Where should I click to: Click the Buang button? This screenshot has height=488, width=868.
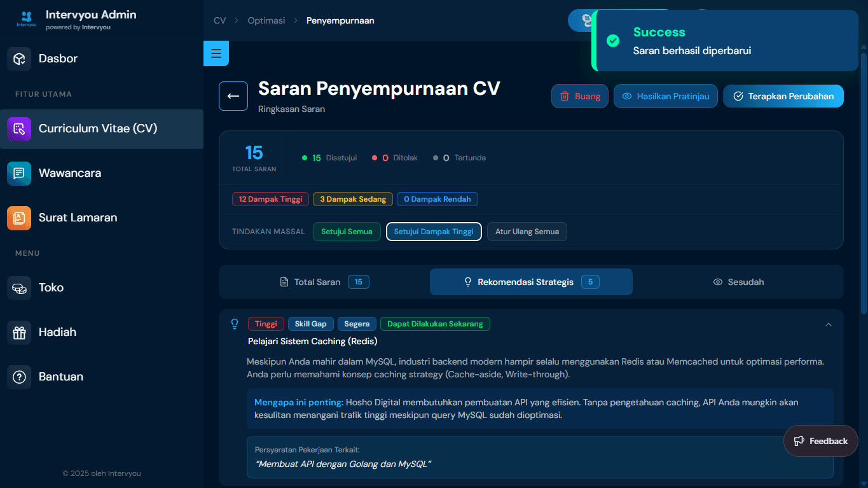[580, 96]
